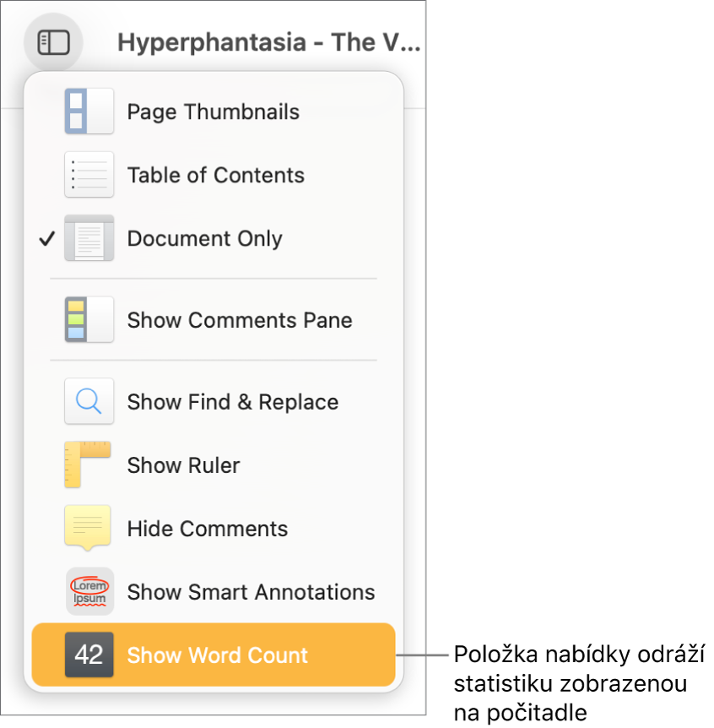This screenshot has width=714, height=728.
Task: Click the magnifying glass Find icon
Action: (x=89, y=402)
